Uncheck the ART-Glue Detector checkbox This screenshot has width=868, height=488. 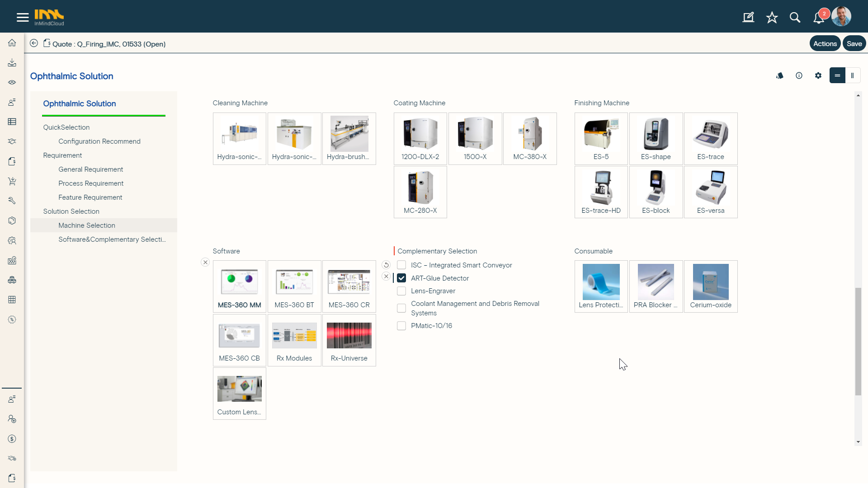click(x=401, y=278)
